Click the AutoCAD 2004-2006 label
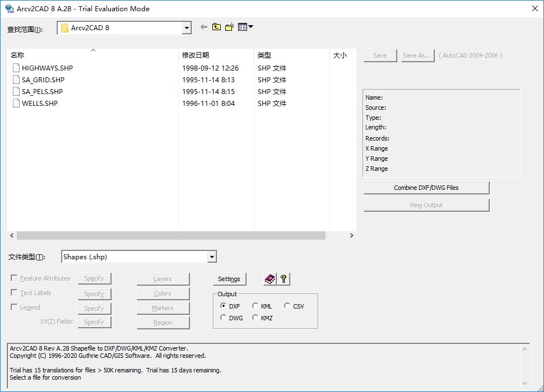This screenshot has width=544, height=392. pos(470,55)
